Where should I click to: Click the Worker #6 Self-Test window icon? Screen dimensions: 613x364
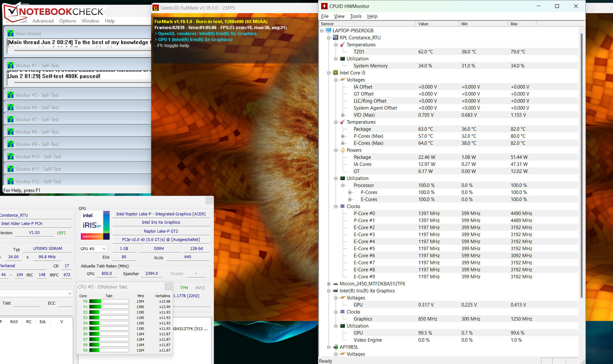(11, 107)
